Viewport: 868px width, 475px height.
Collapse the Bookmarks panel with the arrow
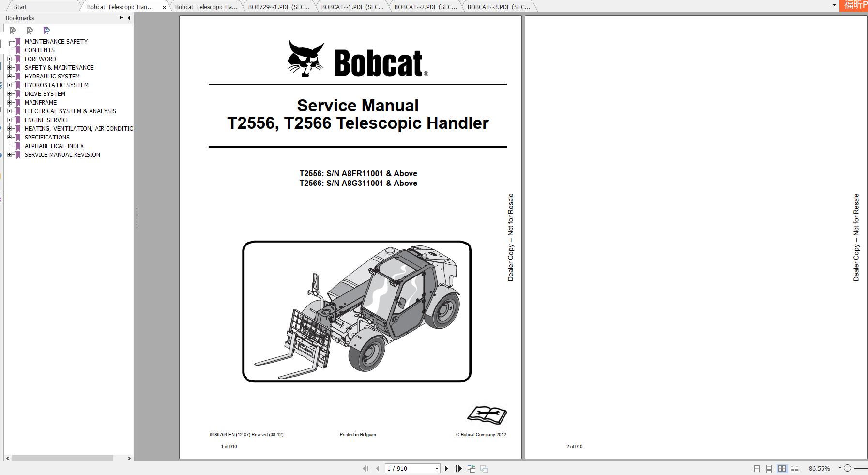click(x=128, y=18)
